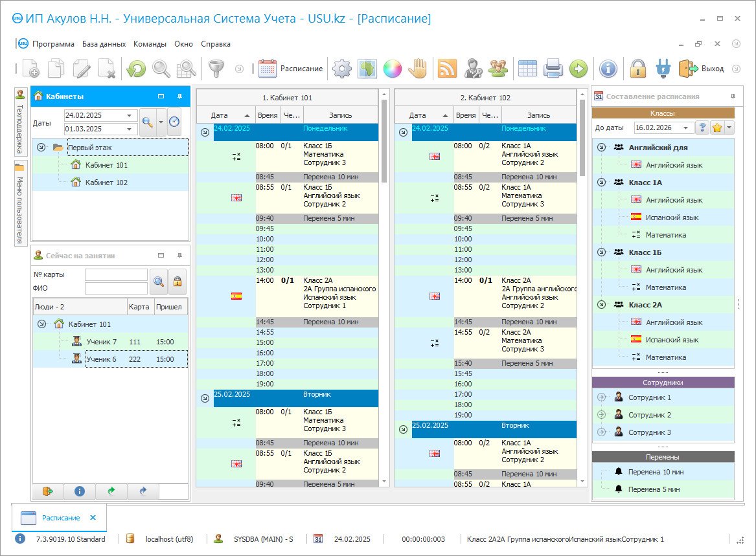Viewport: 756px width, 556px height.
Task: Click the Выход exit button
Action: coord(701,69)
